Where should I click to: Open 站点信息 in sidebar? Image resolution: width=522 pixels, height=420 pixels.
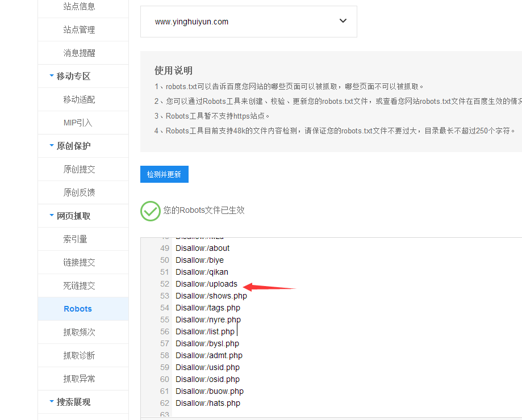79,6
